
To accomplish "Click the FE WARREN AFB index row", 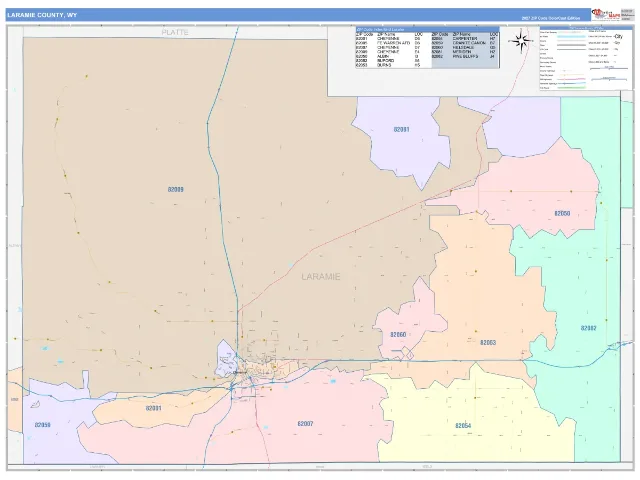I will (x=389, y=43).
